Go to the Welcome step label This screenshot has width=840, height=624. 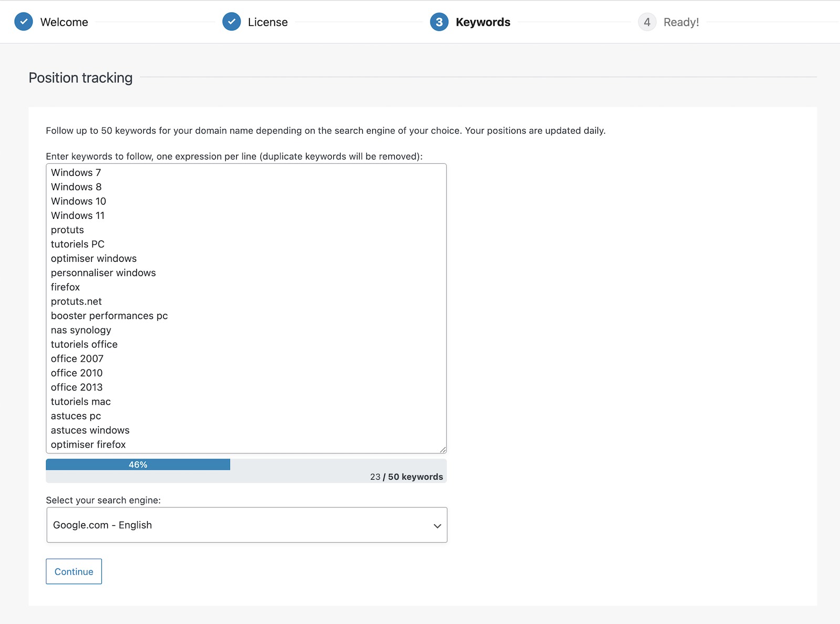64,22
